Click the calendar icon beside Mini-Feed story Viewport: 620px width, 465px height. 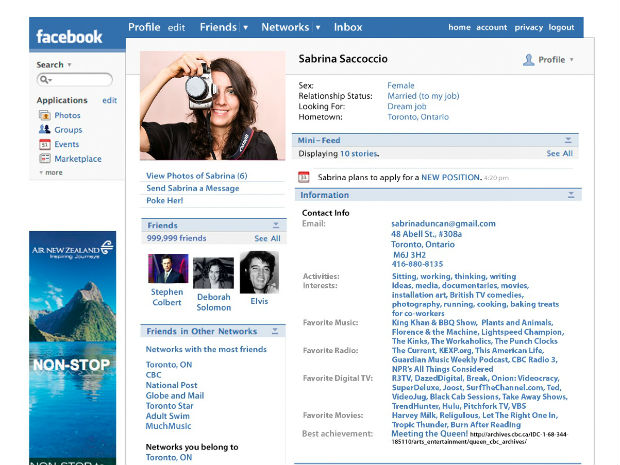pos(304,177)
